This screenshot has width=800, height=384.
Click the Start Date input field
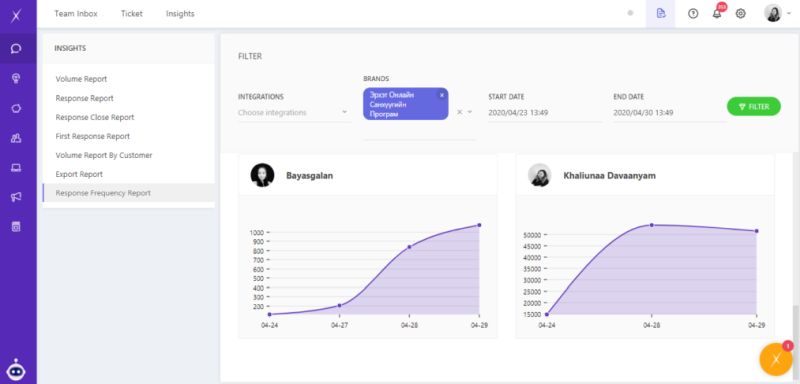pyautogui.click(x=545, y=112)
